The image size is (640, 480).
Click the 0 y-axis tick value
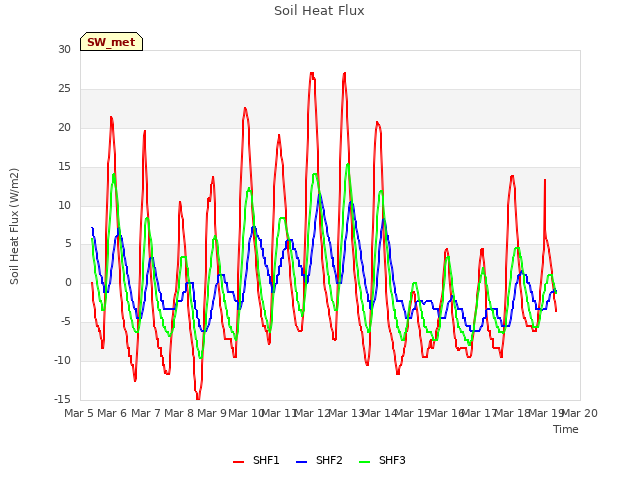click(68, 282)
